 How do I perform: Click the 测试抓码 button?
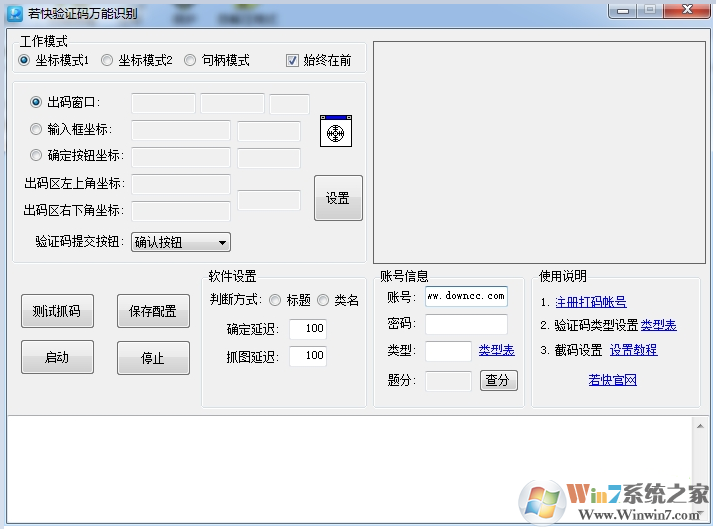coord(58,311)
